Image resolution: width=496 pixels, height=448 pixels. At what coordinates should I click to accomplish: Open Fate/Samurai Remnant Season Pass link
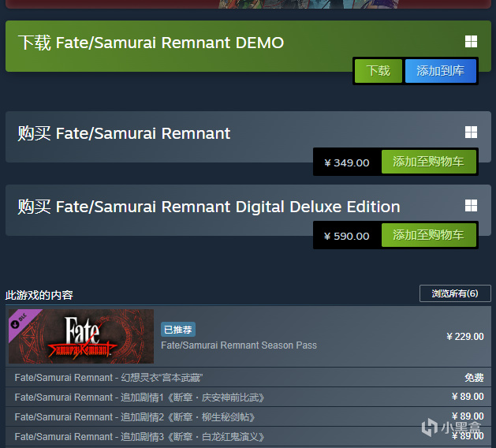239,345
